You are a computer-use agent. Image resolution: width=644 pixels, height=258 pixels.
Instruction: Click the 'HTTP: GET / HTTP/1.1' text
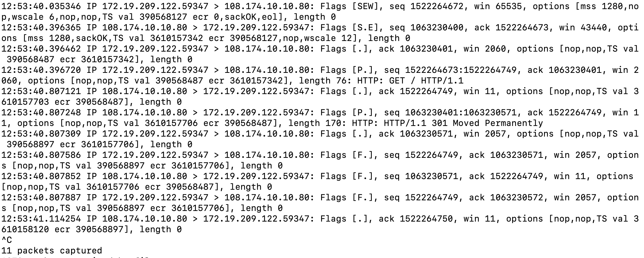click(x=410, y=81)
